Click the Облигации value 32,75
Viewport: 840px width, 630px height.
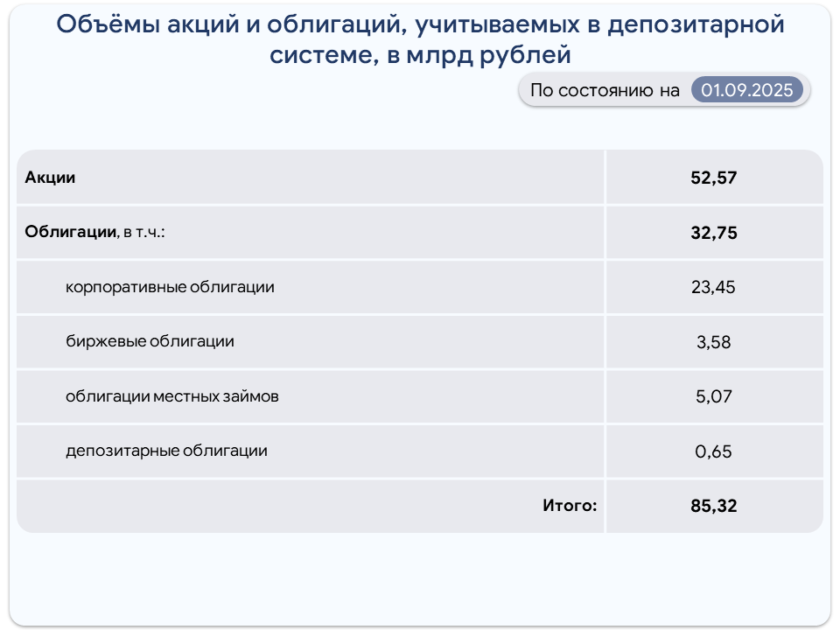tap(713, 233)
